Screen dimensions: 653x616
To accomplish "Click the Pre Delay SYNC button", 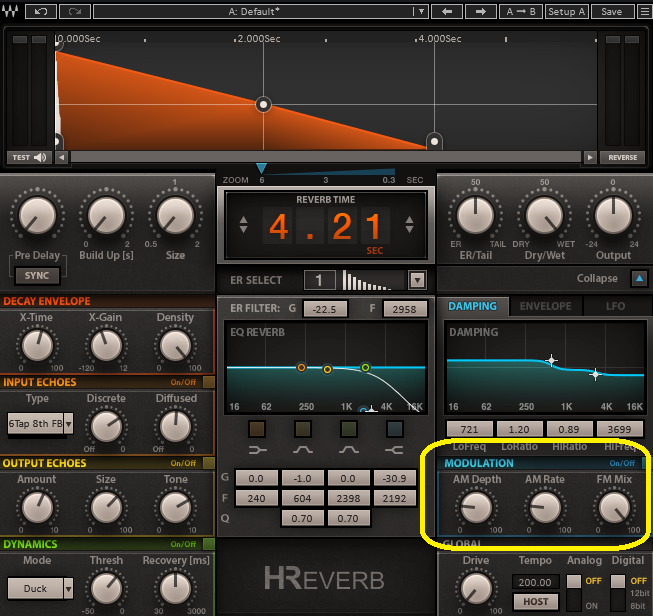I will (37, 275).
